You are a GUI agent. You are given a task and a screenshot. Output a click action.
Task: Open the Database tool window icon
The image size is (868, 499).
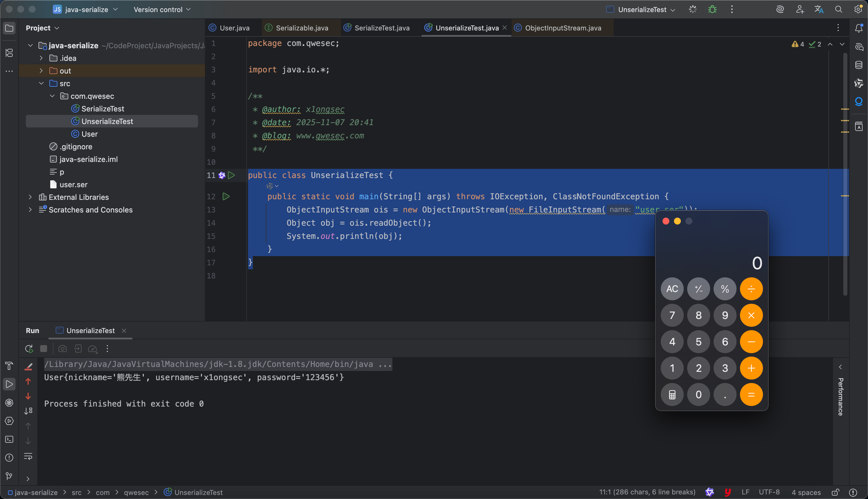[x=859, y=65]
